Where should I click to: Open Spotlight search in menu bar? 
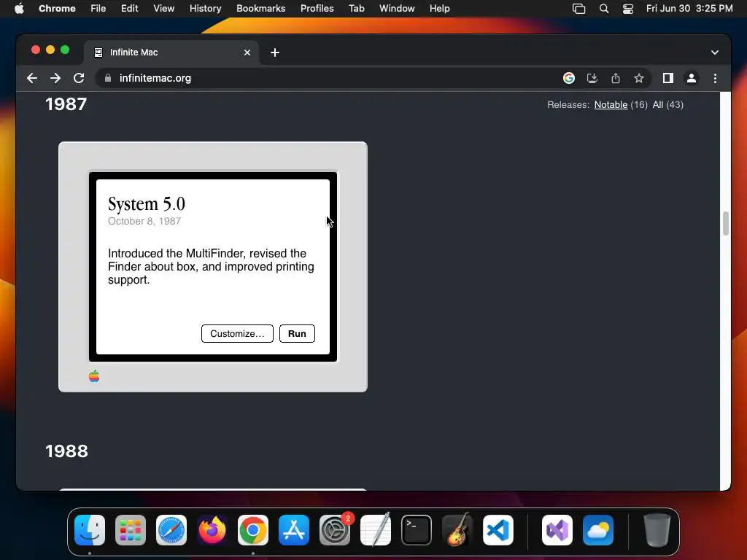tap(603, 9)
